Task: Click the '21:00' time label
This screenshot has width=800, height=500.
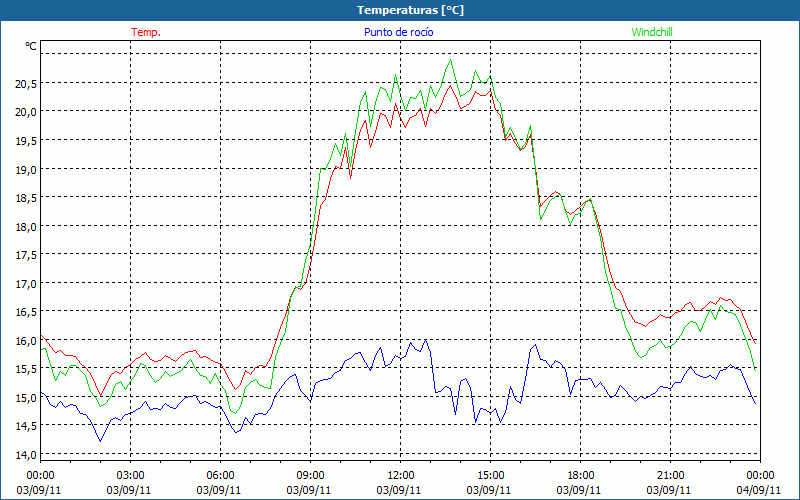Action: (670, 475)
